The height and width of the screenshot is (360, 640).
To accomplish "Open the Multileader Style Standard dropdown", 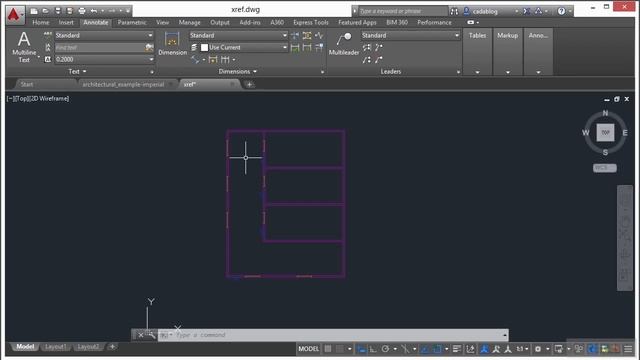I will (x=410, y=36).
